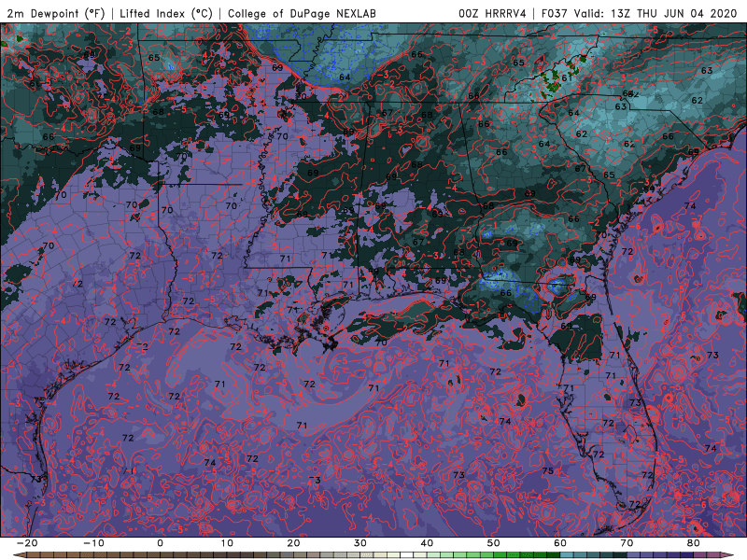
Task: Click the -10 colorbar scale label
Action: click(x=93, y=543)
